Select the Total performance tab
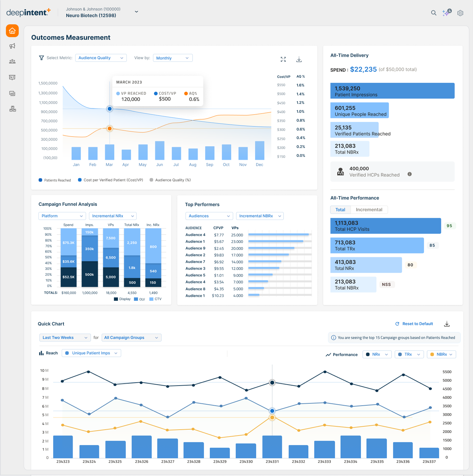473x476 pixels. [340, 210]
